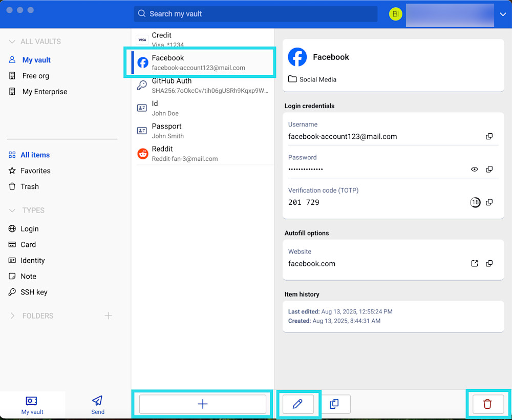Collapse the Types section

click(12, 211)
